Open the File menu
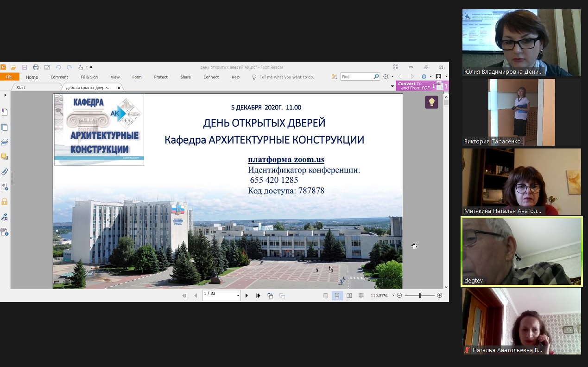Image resolution: width=588 pixels, height=367 pixels. click(x=9, y=77)
